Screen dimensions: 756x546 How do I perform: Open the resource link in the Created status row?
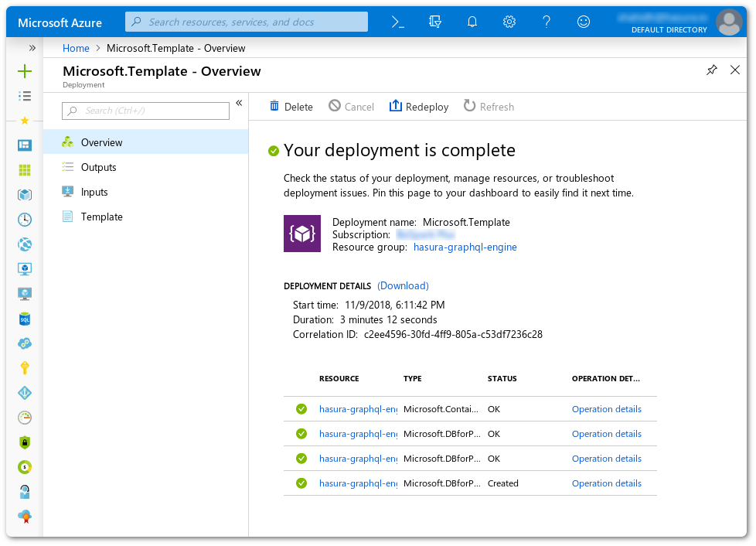point(358,483)
